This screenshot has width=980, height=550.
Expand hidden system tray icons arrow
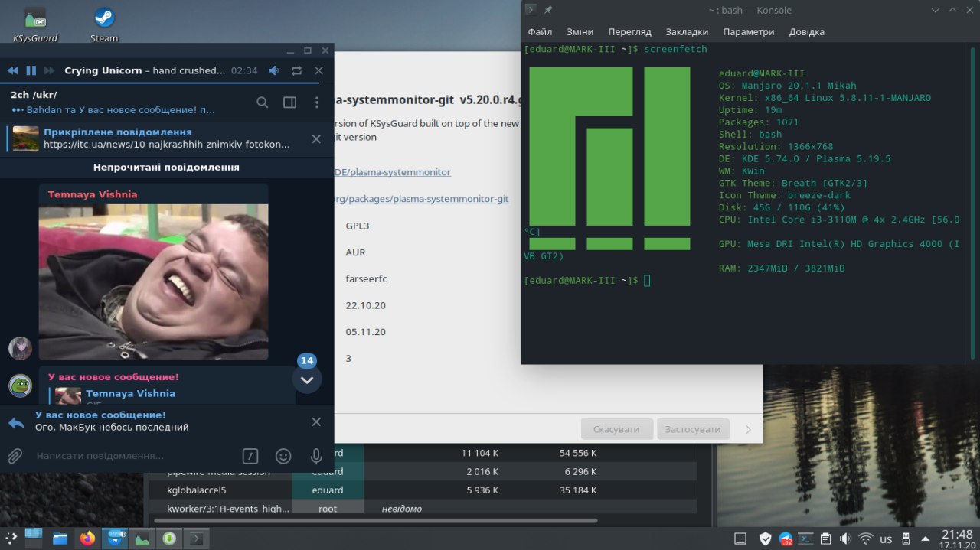tap(926, 539)
